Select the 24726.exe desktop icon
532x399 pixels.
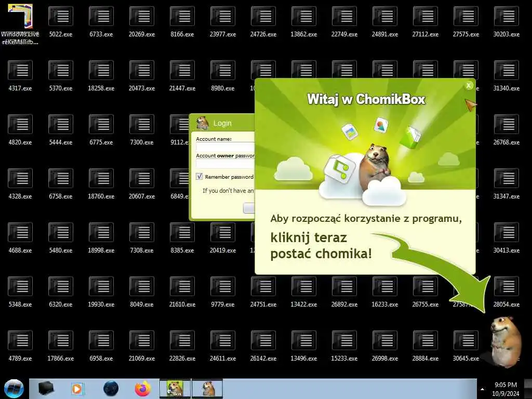coord(263,22)
